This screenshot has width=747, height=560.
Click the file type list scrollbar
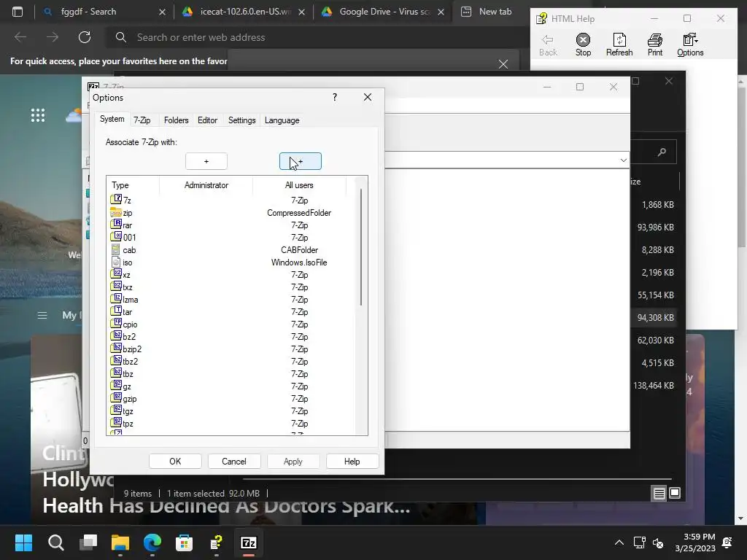pos(361,247)
